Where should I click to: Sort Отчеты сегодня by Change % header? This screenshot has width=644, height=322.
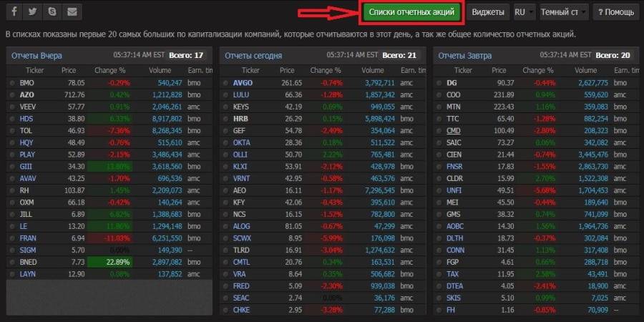pos(326,70)
